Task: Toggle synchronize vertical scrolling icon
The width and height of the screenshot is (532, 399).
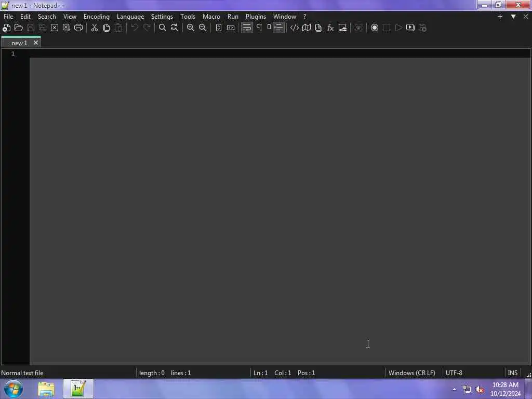Action: [x=219, y=28]
